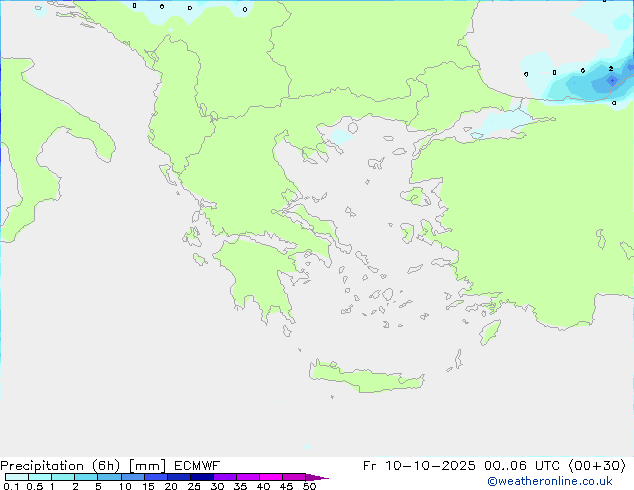The image size is (634, 490).
Task: Select the 10–15 mm legend color swatch
Action: coord(132,477)
